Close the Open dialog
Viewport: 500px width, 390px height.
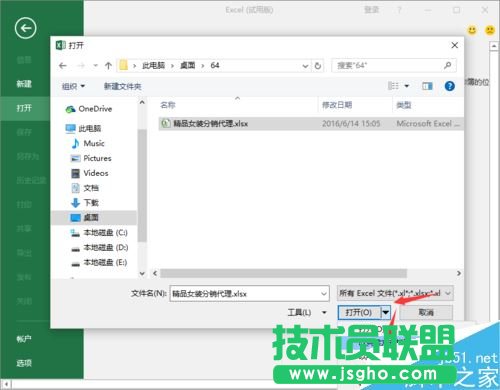(454, 45)
